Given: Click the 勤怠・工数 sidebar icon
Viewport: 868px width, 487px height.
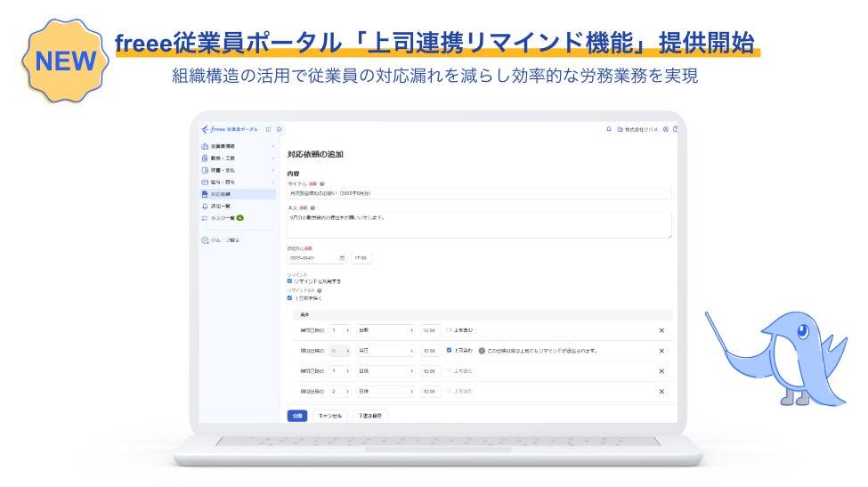Looking at the screenshot, I should coord(205,158).
